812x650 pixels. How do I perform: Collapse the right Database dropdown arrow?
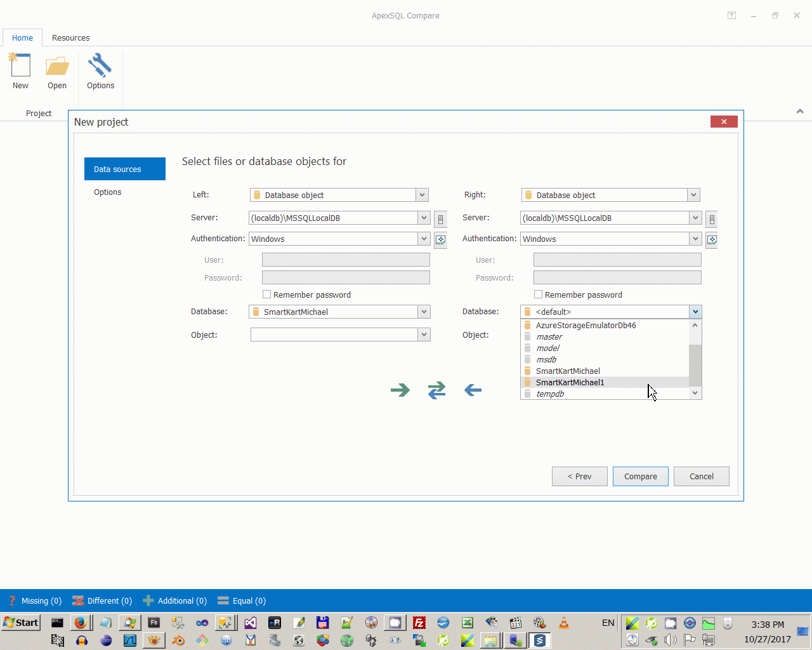tap(695, 312)
